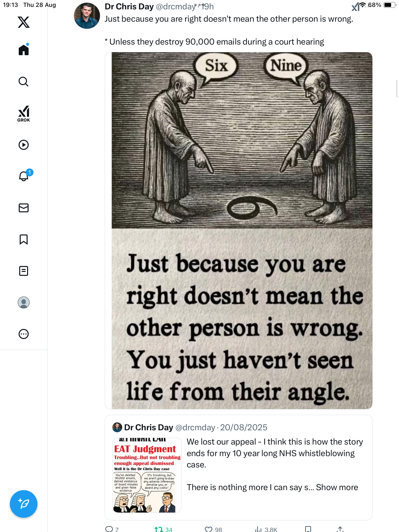This screenshot has height=532, width=399.
Task: Open Notifications bell with one alert
Action: (24, 176)
